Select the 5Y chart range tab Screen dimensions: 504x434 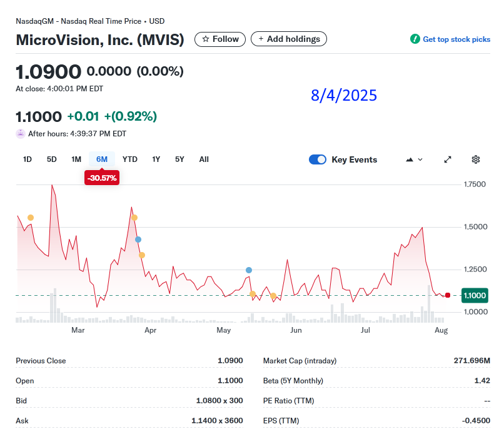click(179, 159)
